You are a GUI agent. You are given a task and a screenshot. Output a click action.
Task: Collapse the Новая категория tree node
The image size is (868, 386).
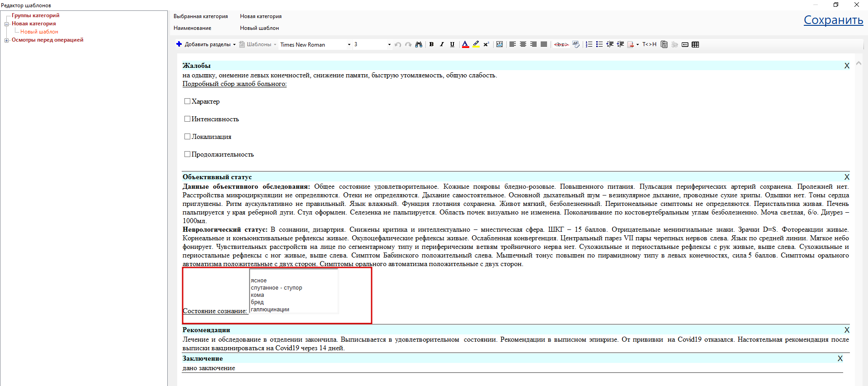[6, 24]
